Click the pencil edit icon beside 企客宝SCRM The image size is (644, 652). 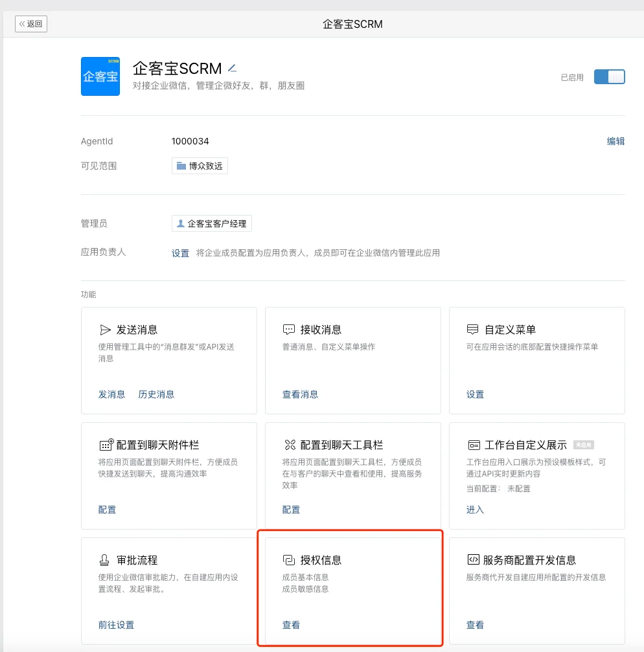(x=232, y=68)
